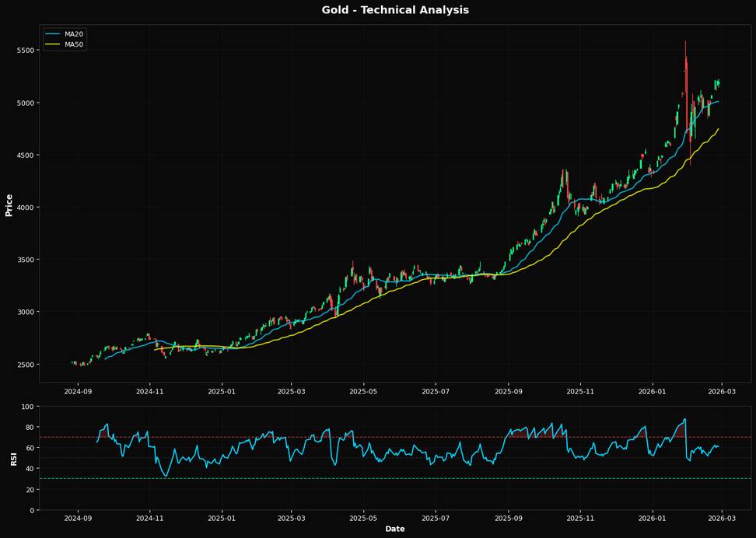Select the MA50 legend label

(75, 44)
